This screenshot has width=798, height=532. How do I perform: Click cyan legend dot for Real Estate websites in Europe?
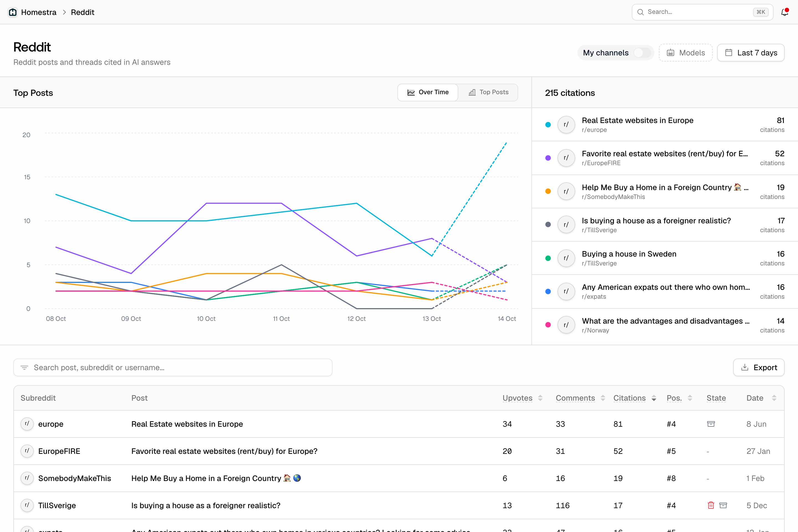pos(548,124)
